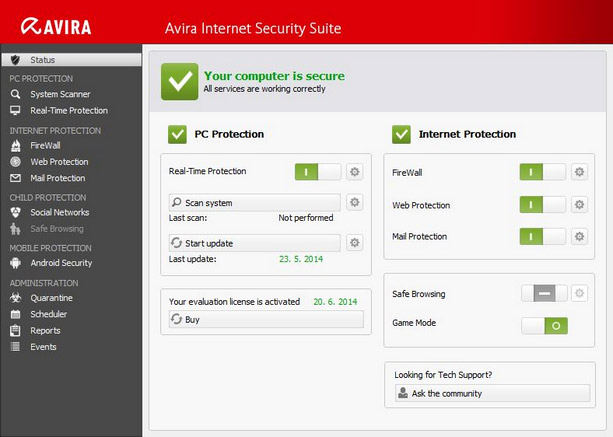Click the Android Security sidebar icon
Image resolution: width=613 pixels, height=437 pixels.
tap(15, 263)
